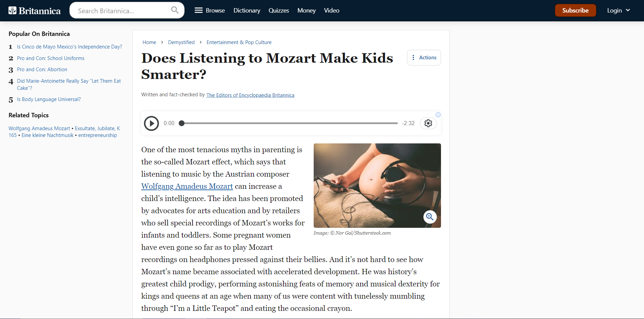Play the article audio

pos(151,123)
